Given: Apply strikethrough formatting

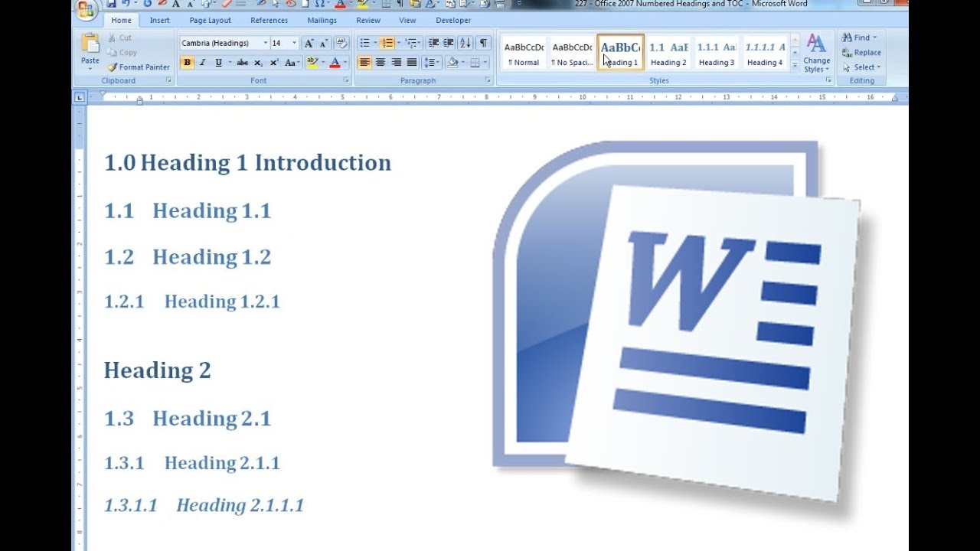Looking at the screenshot, I should point(242,63).
